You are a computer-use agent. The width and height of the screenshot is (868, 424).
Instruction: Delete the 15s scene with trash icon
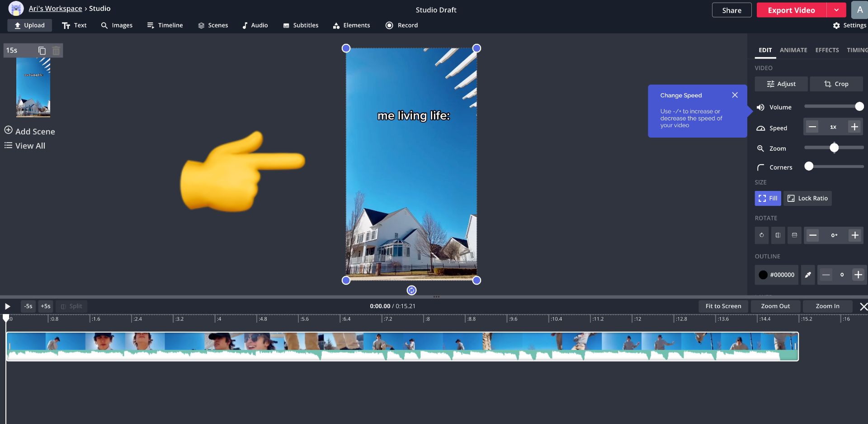tap(56, 51)
